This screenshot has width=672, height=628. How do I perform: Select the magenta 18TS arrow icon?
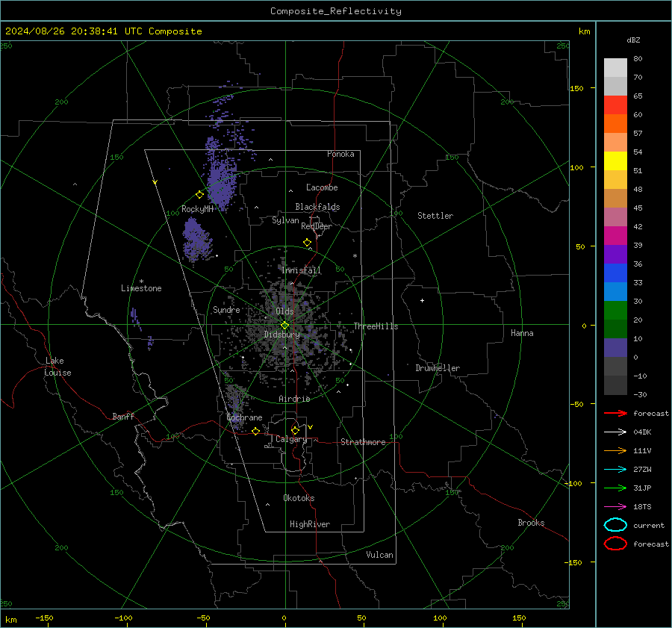pyautogui.click(x=615, y=507)
